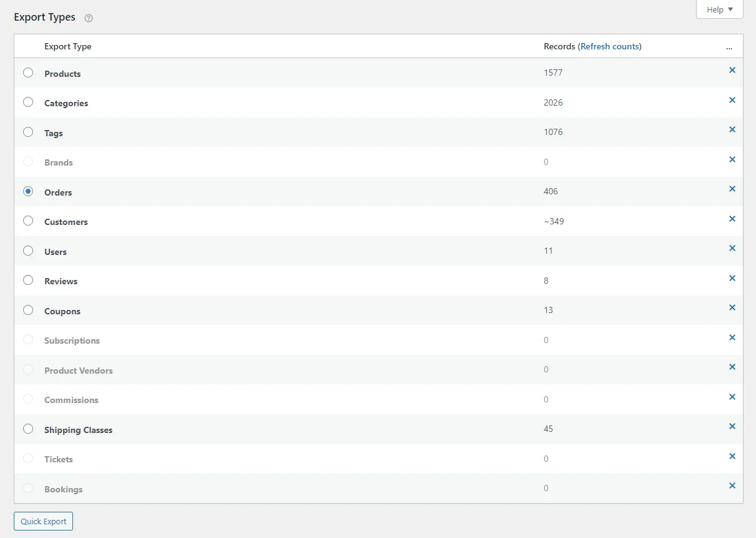The height and width of the screenshot is (538, 756).
Task: Click the help icon beside Export Types
Action: pos(89,18)
